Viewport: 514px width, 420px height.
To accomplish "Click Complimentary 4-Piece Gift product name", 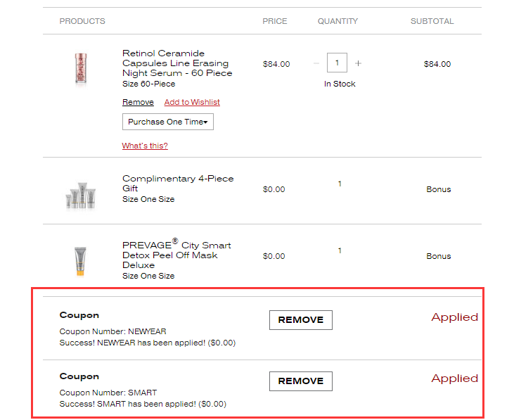I will (x=178, y=184).
